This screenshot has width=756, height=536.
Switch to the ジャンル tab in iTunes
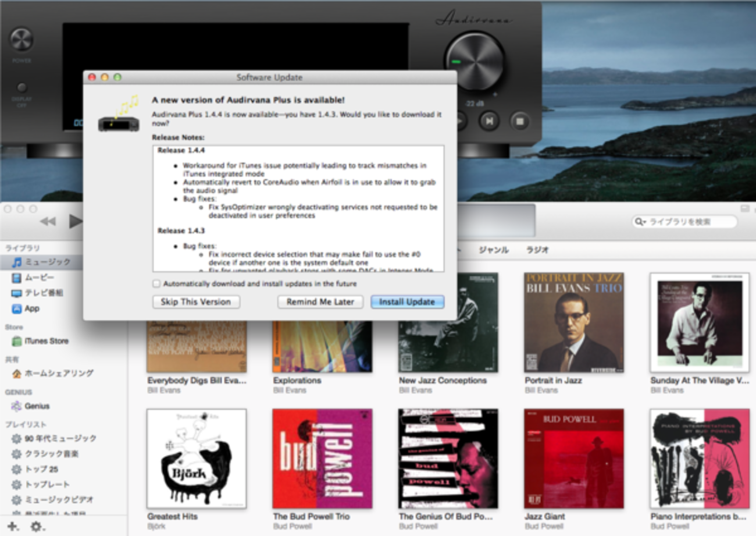[493, 250]
